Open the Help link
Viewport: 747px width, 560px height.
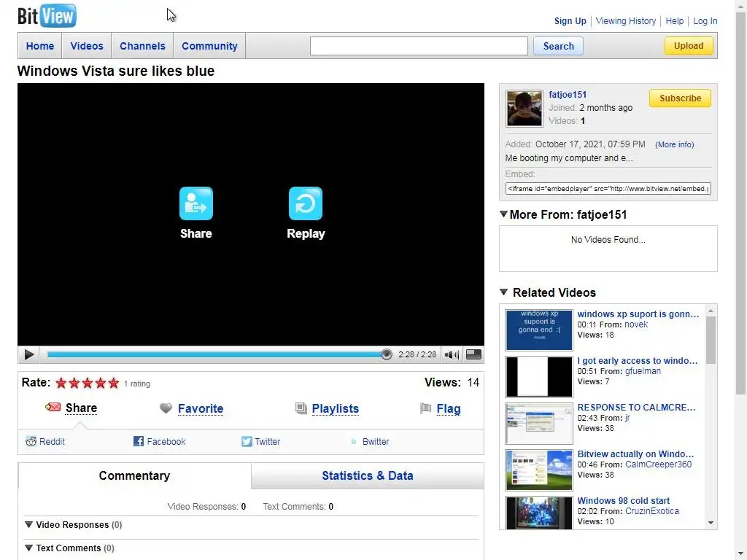tap(674, 21)
